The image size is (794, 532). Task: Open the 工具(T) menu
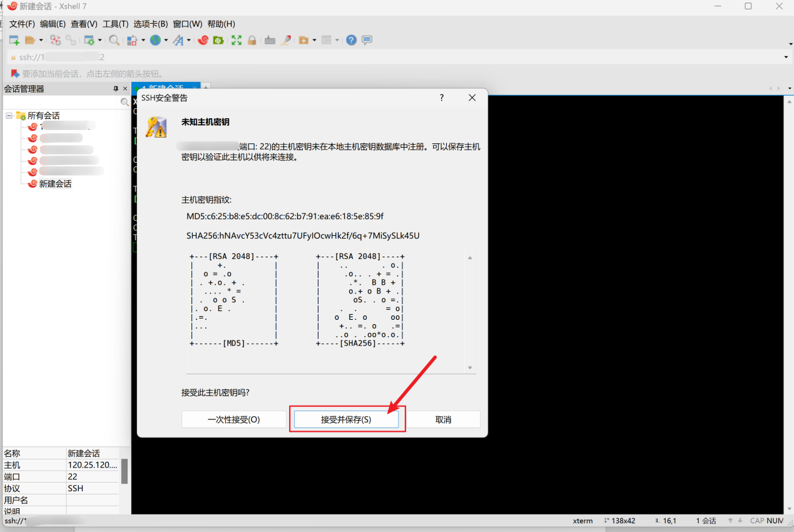pos(115,24)
